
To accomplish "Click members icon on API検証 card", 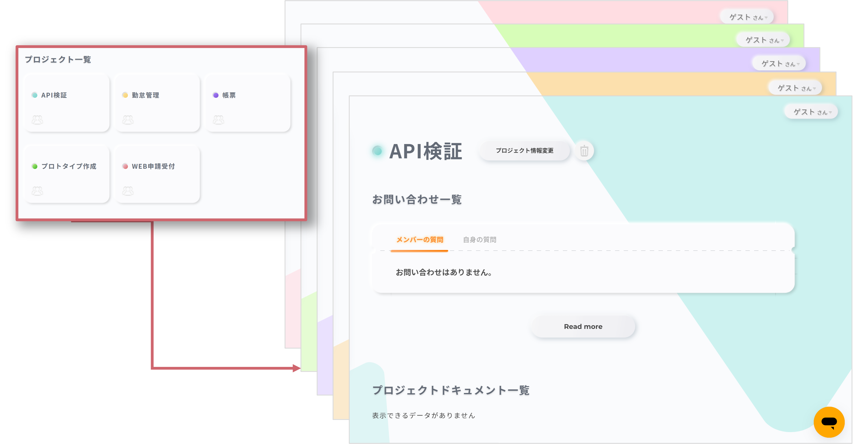I will click(37, 120).
